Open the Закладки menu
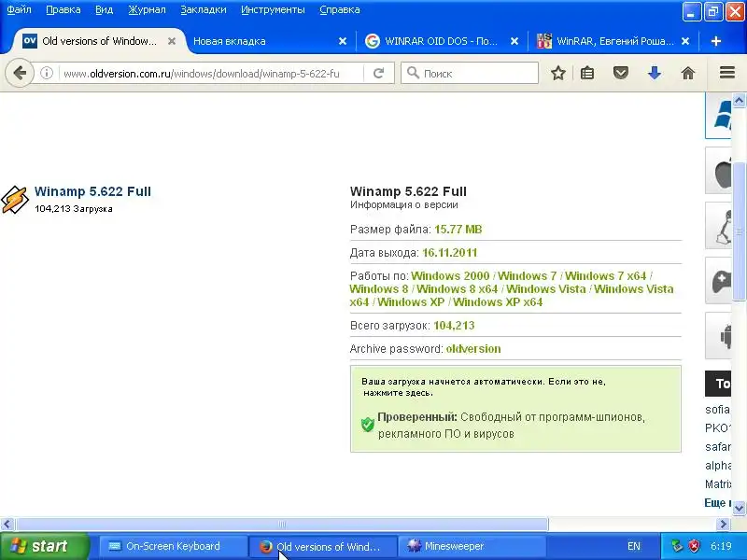The height and width of the screenshot is (560, 747). [x=203, y=9]
